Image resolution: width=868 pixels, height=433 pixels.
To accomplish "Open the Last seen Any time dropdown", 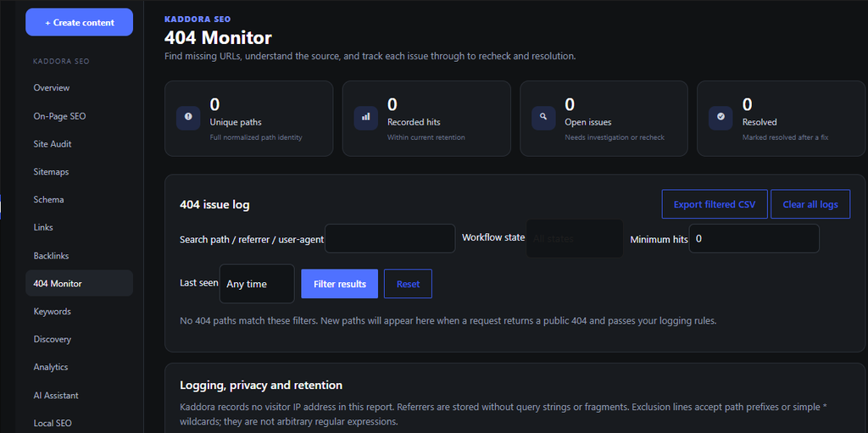I will click(x=257, y=284).
